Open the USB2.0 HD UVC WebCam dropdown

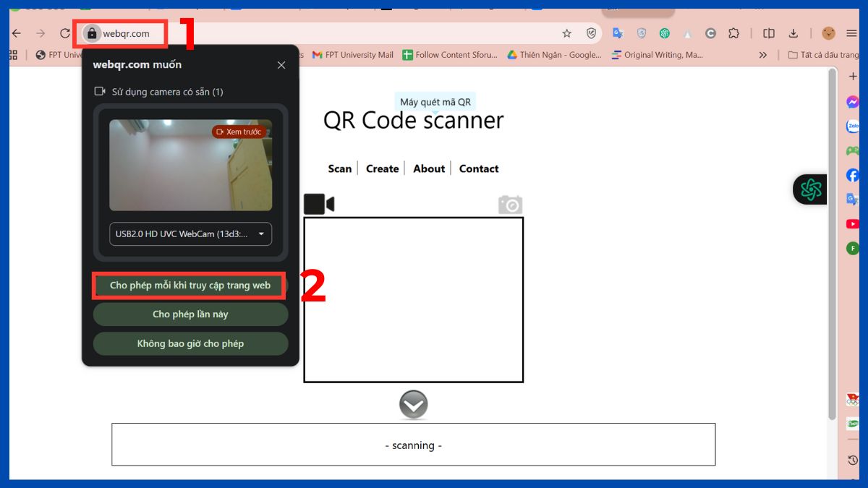pos(190,234)
